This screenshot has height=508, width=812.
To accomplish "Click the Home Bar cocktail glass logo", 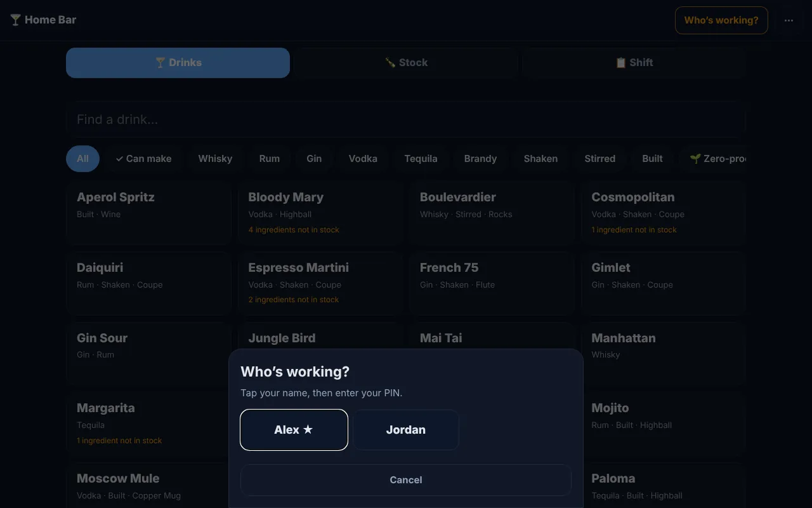I will tap(15, 20).
